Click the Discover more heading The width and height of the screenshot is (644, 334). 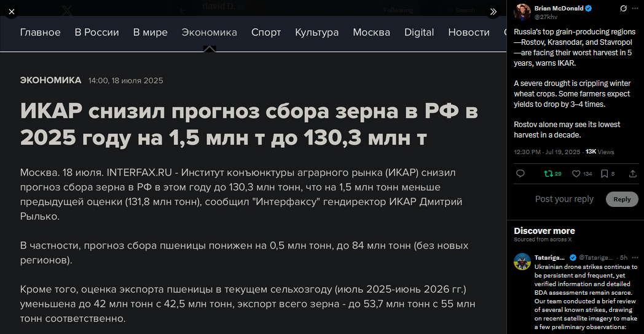pos(544,231)
